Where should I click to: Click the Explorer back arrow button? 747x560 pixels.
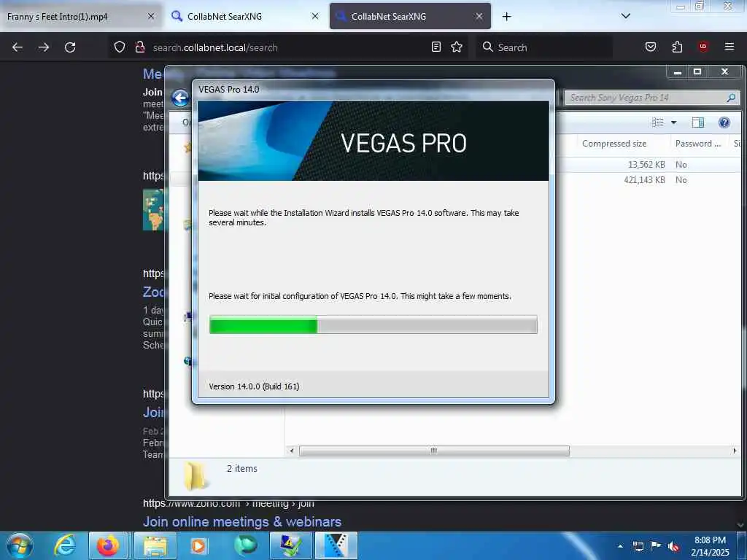[x=181, y=98]
